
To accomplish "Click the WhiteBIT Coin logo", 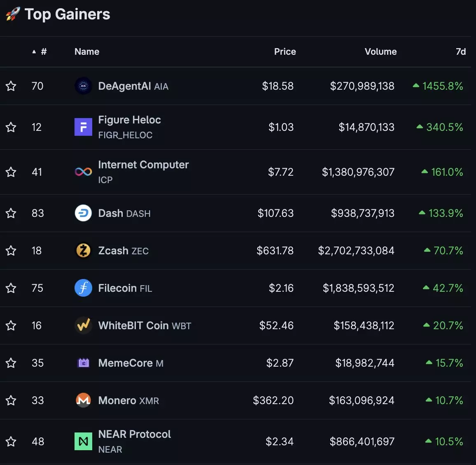I will (x=83, y=325).
